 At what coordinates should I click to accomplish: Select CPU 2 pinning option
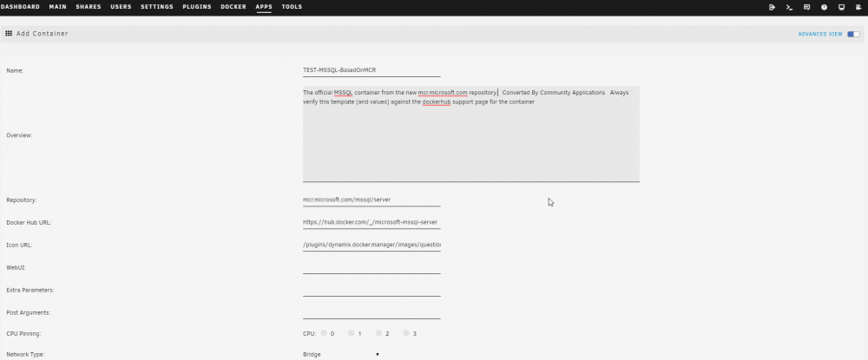coord(378,333)
